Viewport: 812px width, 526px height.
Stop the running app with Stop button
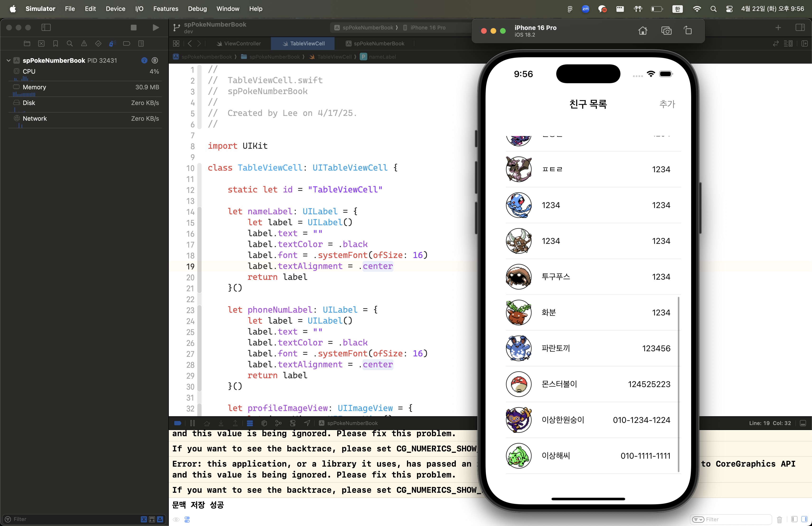133,27
